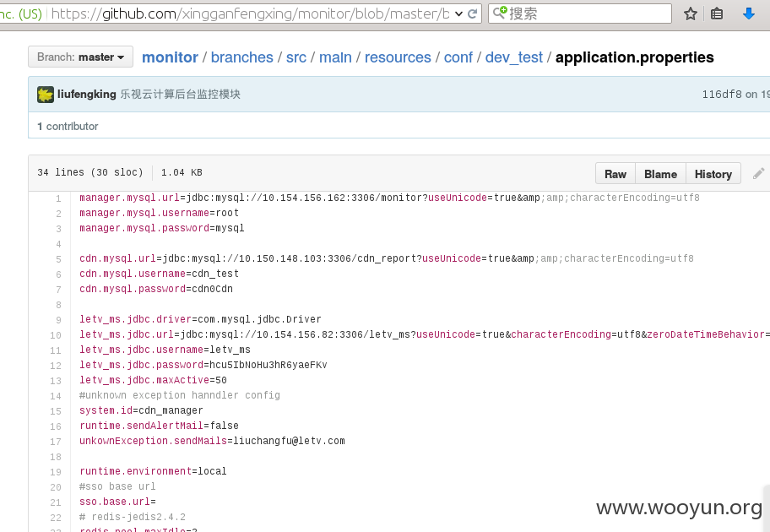Screen dimensions: 770x532
Task: Select line number 1
Action: click(58, 198)
